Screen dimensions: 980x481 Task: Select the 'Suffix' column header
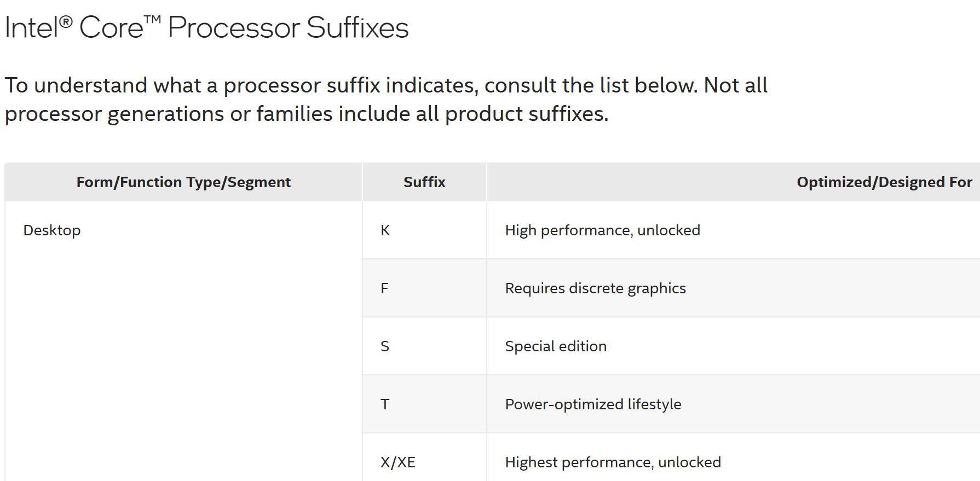click(x=424, y=182)
